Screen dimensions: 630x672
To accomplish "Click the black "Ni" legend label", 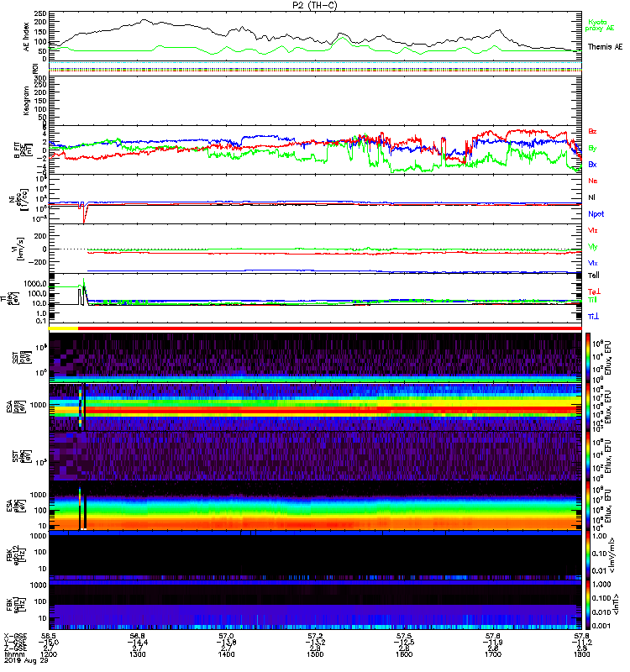I will 591,197.
